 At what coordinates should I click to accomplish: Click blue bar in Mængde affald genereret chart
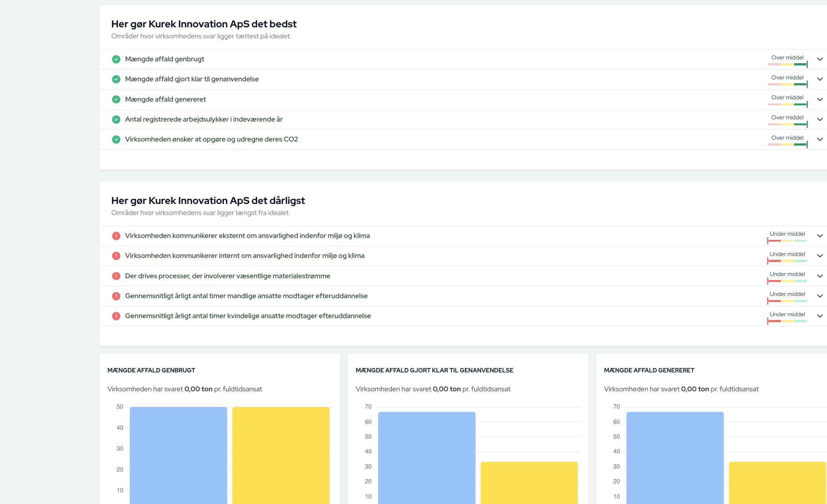point(675,457)
